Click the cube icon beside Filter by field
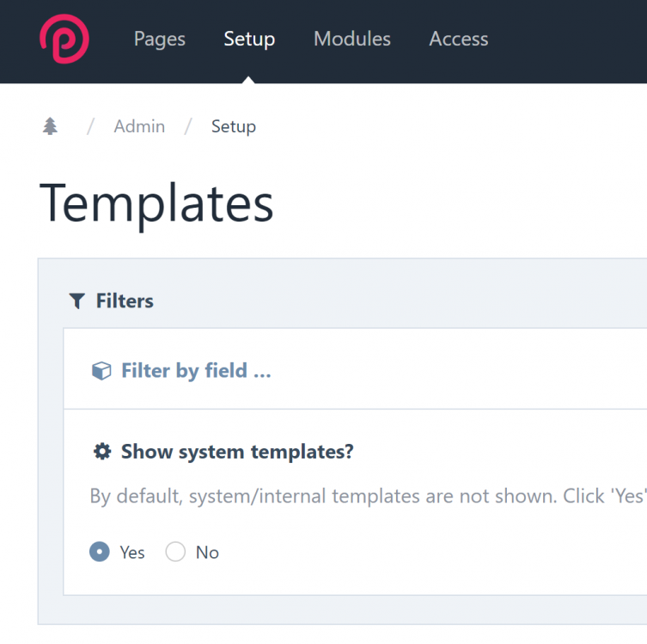Viewport: 647px width, 644px height. point(101,371)
